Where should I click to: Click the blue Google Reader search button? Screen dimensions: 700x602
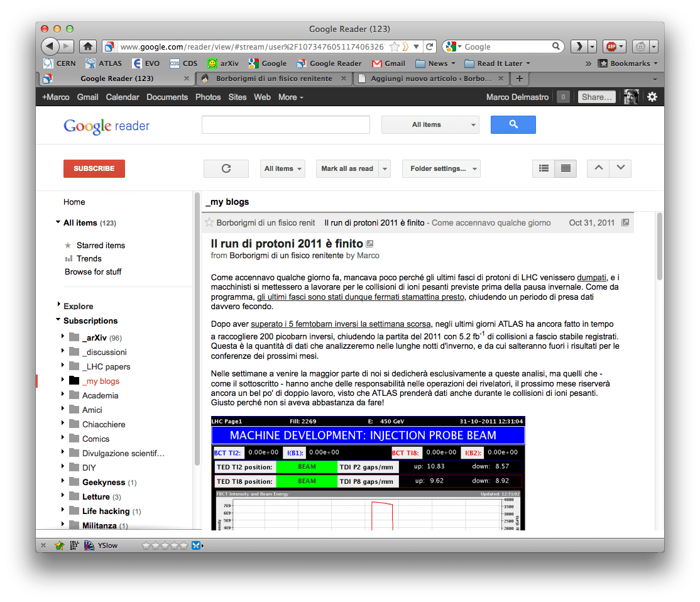point(513,124)
